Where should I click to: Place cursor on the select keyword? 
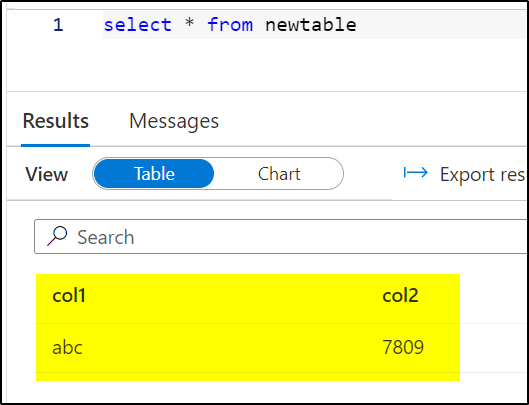(138, 25)
